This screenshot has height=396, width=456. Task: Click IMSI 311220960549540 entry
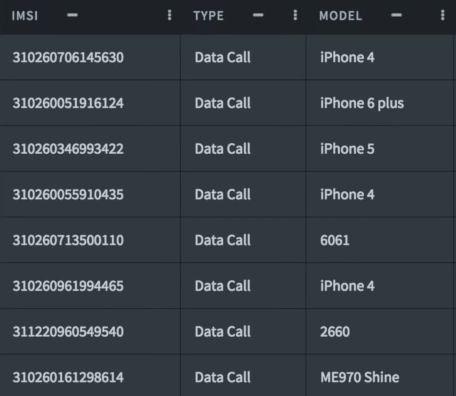point(68,332)
